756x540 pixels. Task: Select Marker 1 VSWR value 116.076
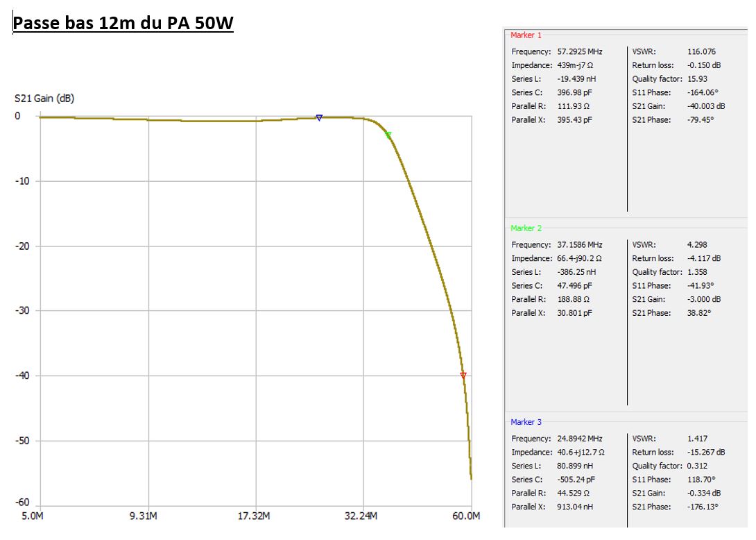701,51
